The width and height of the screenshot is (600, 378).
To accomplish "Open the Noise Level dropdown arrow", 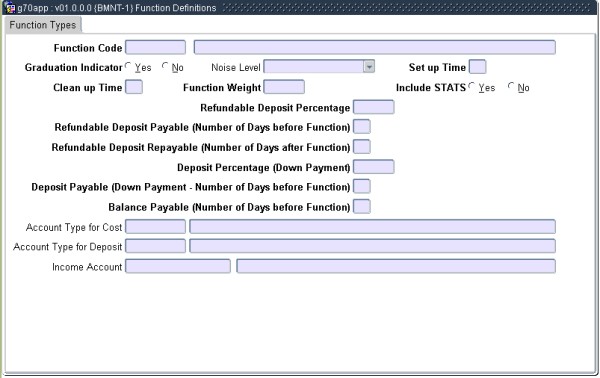I will (369, 67).
